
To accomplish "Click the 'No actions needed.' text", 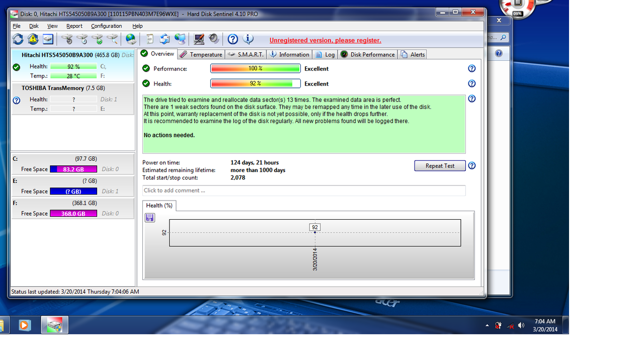I will 169,135.
